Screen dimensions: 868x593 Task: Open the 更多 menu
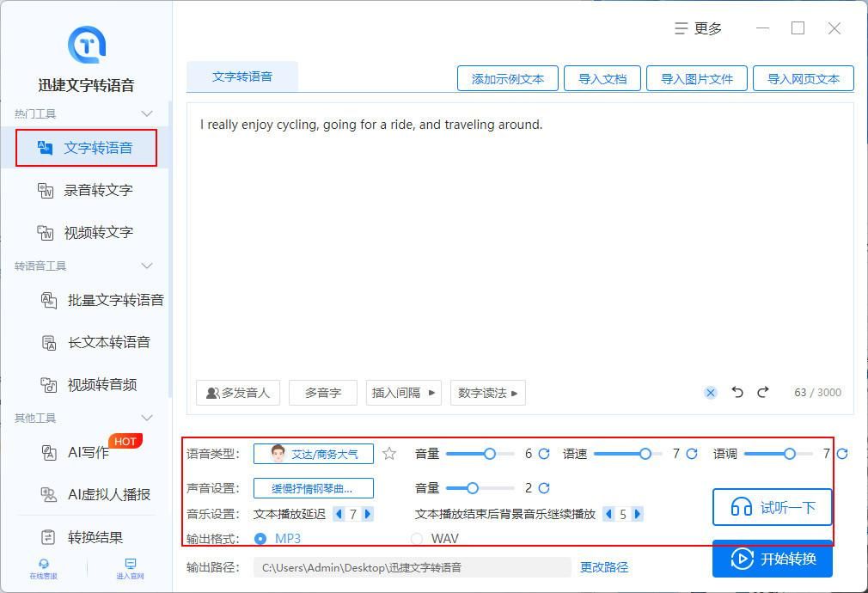698,28
